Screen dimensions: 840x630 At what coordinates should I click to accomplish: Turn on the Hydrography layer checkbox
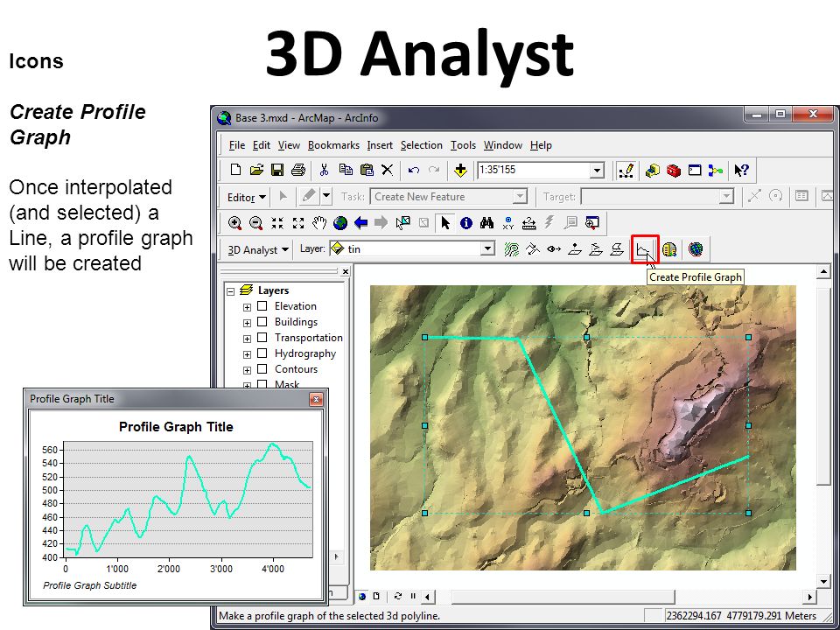(x=262, y=353)
